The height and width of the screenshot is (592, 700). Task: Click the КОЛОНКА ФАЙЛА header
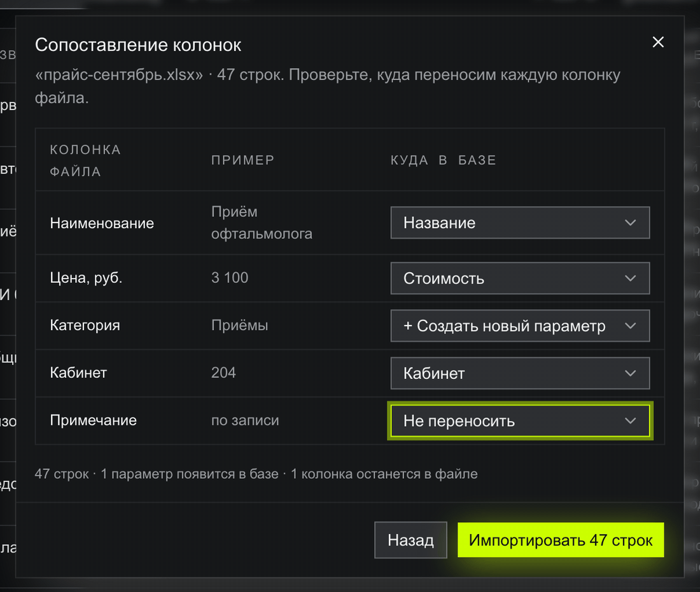coord(85,160)
